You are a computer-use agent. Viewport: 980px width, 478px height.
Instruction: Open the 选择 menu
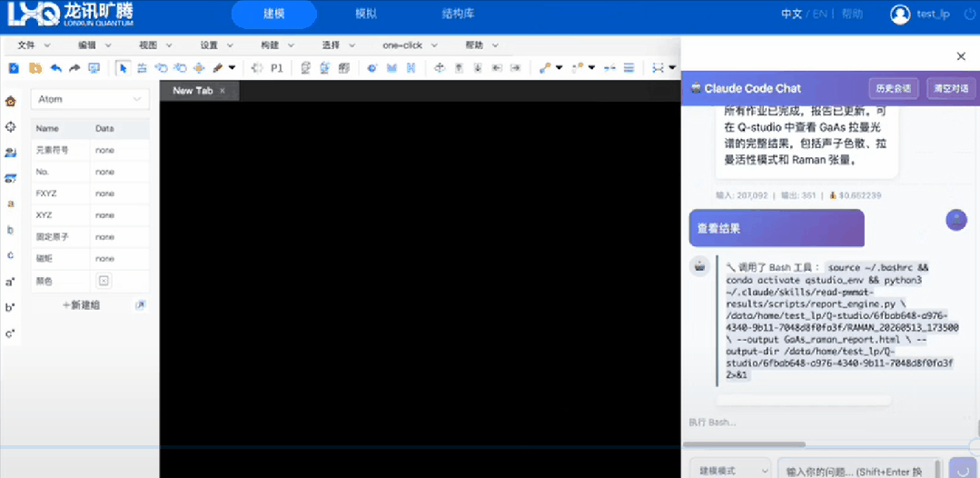(338, 45)
